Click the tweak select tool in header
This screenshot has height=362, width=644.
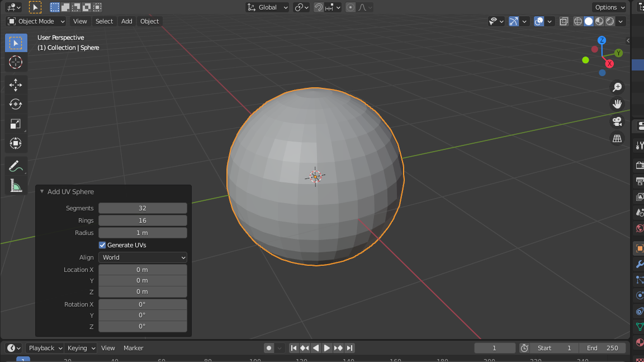pyautogui.click(x=35, y=7)
